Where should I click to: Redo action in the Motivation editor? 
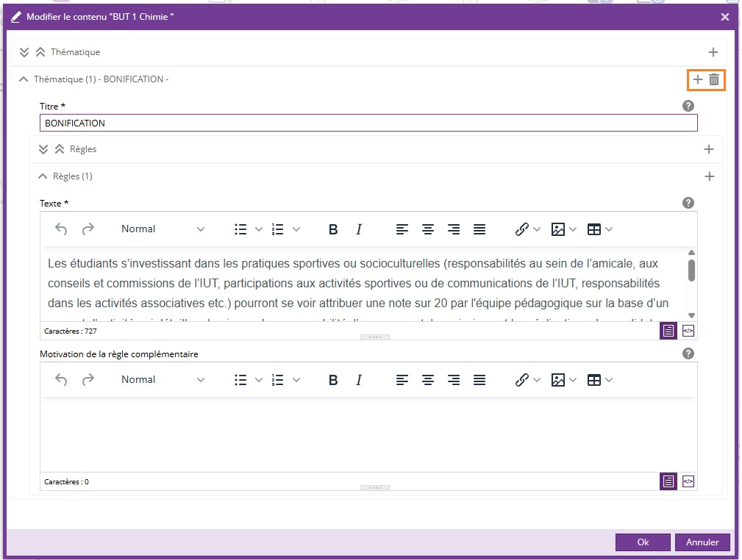(x=88, y=380)
